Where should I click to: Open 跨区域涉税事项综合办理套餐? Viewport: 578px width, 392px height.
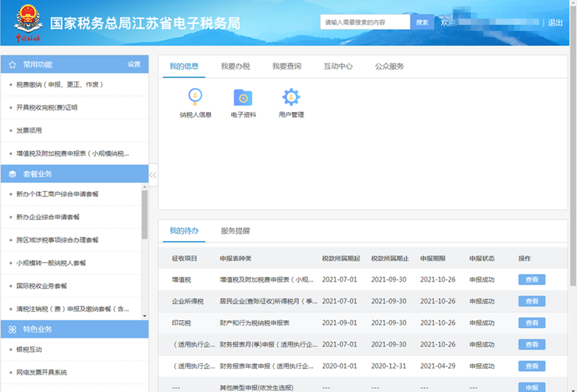coord(57,240)
